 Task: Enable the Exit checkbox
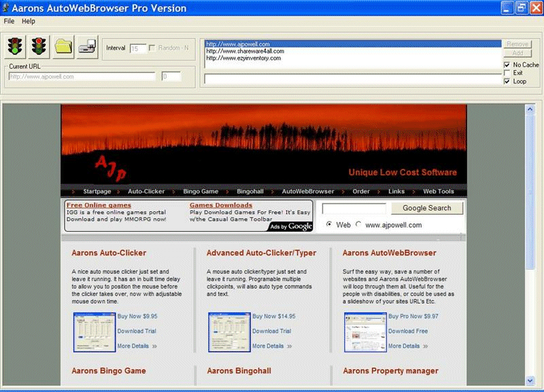click(x=507, y=73)
